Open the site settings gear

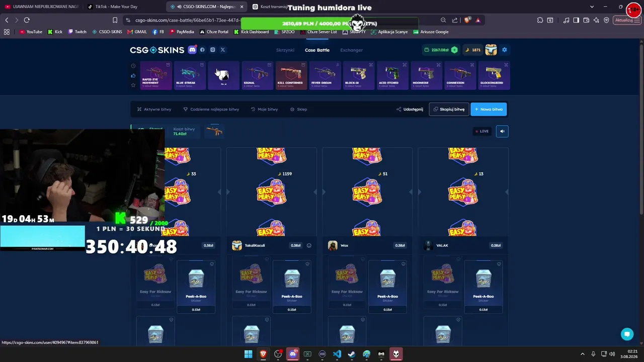click(504, 50)
